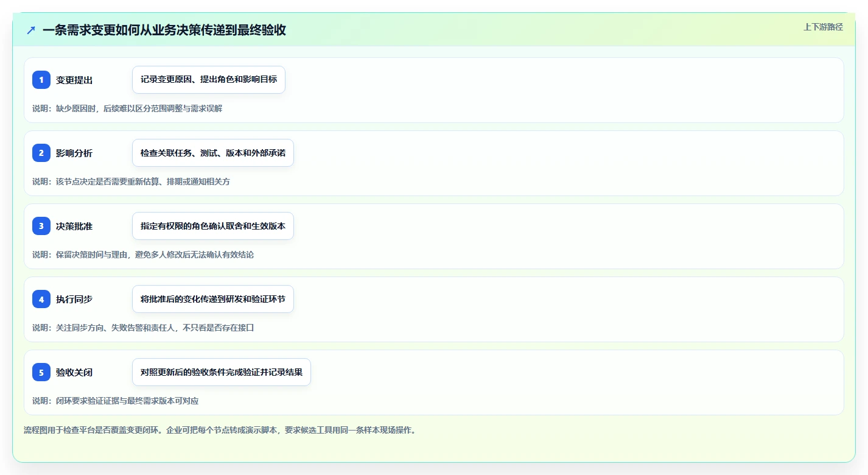868x475 pixels.
Task: Click the arrow icon beside the flowchart title
Action: pyautogui.click(x=31, y=30)
